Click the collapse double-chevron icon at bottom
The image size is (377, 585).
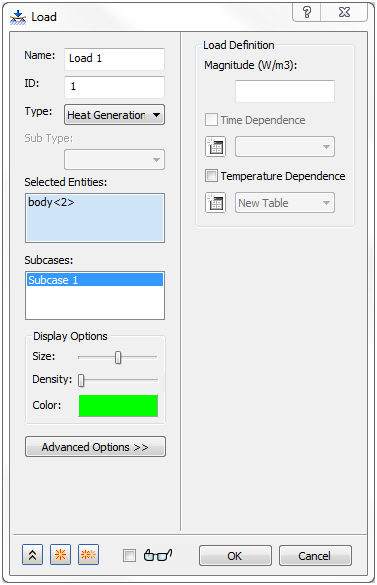tap(32, 555)
